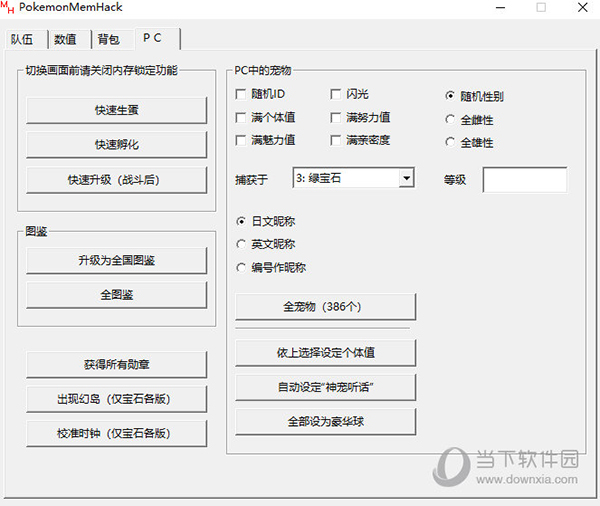Enable the 随机ID checkbox

coord(241,94)
